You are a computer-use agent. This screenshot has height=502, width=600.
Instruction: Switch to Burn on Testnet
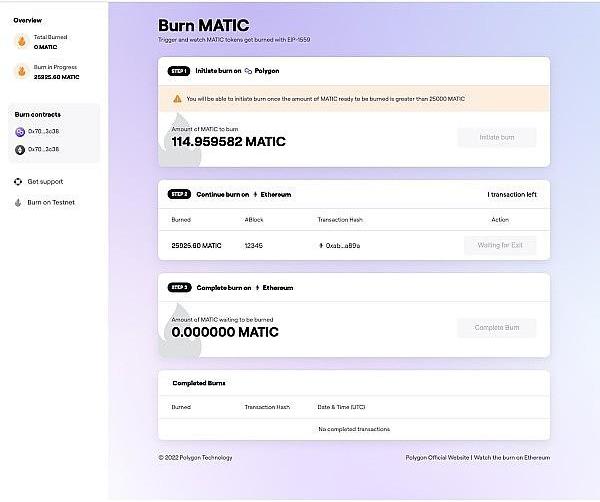point(51,202)
